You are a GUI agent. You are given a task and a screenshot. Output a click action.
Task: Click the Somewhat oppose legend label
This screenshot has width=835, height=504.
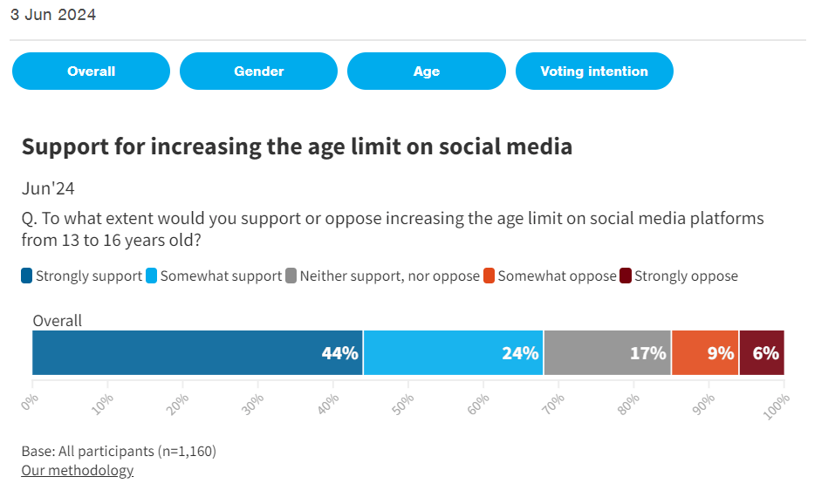pos(558,276)
